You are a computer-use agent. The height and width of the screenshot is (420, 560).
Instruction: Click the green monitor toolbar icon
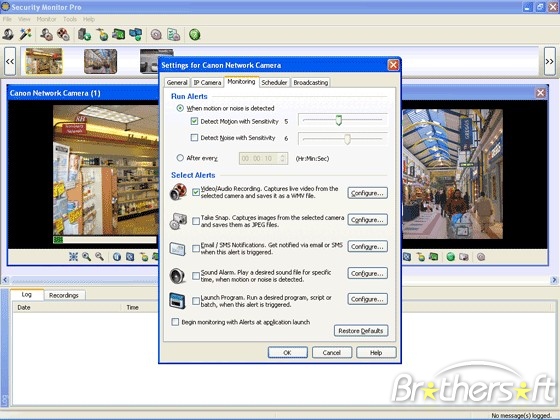[x=119, y=35]
